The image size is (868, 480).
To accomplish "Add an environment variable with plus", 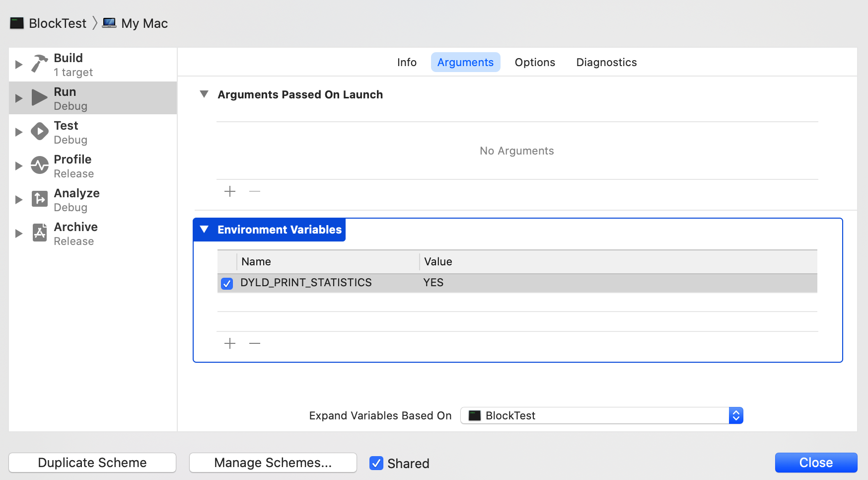I will tap(229, 343).
